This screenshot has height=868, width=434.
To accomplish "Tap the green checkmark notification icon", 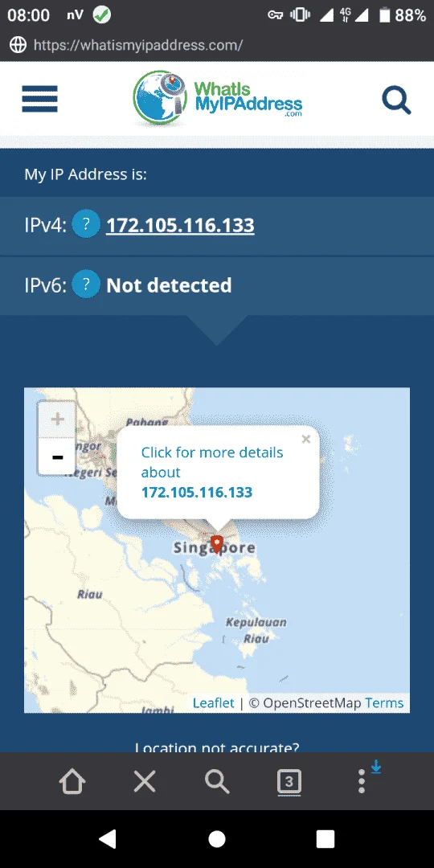I will [x=101, y=15].
